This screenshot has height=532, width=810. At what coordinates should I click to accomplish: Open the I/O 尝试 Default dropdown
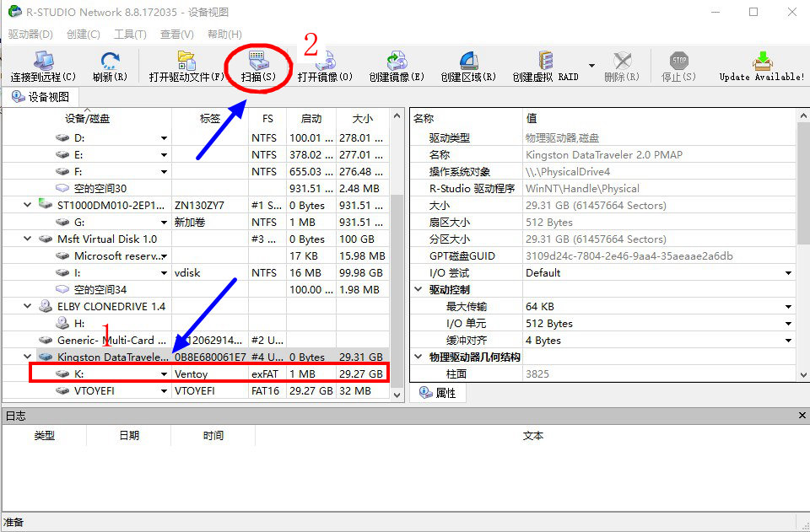click(x=787, y=272)
